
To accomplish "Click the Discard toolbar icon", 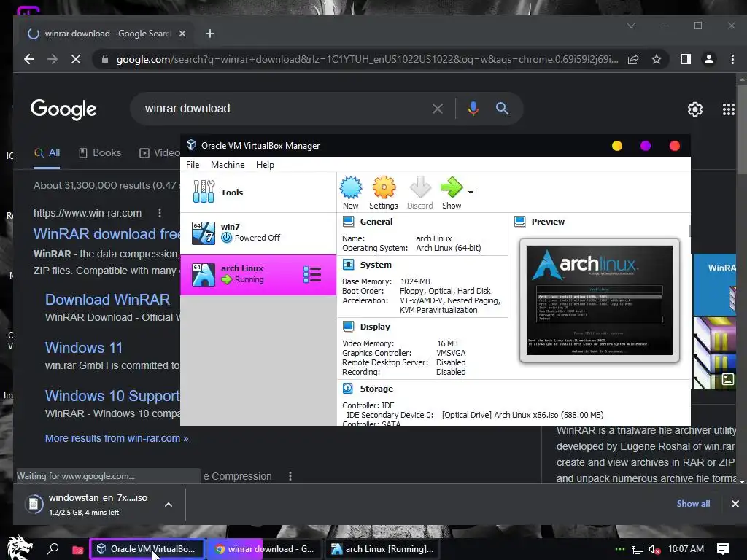I will [x=419, y=187].
